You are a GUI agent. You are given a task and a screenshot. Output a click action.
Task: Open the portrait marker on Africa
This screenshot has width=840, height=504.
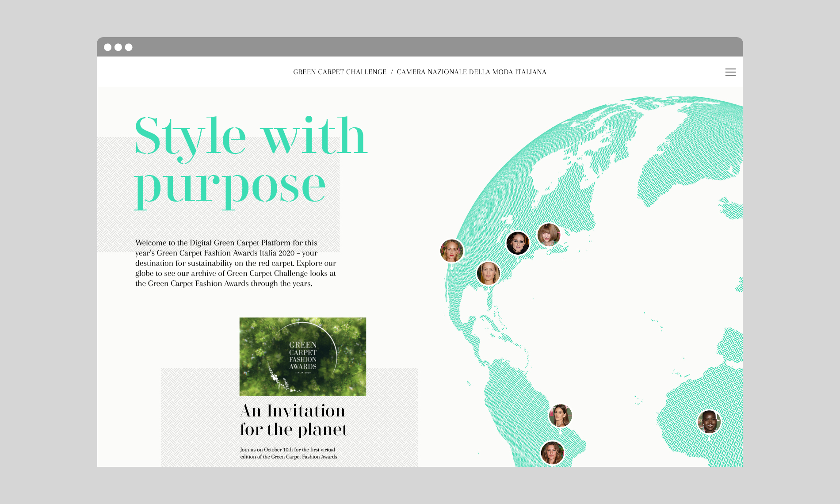pyautogui.click(x=709, y=421)
